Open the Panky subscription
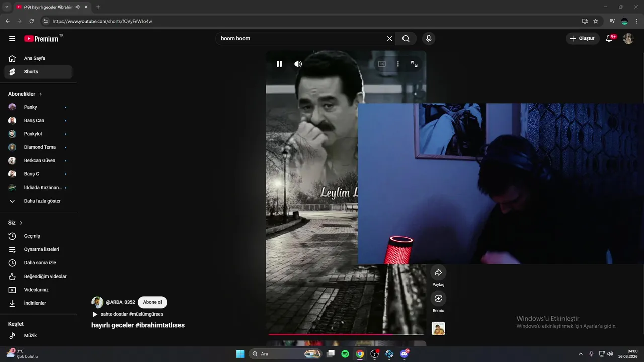The width and height of the screenshot is (644, 362). (38, 107)
